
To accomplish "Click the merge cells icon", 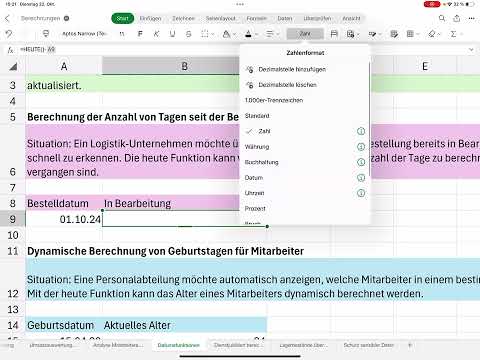I will (334, 34).
